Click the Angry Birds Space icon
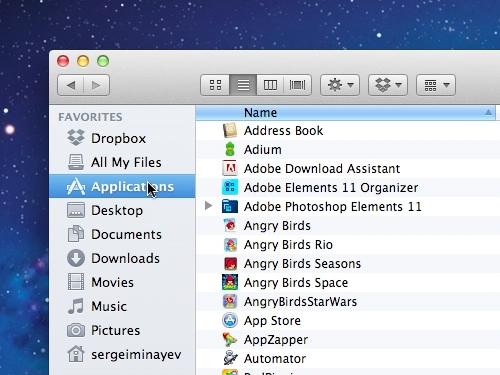Image resolution: width=500 pixels, height=375 pixels. (230, 282)
